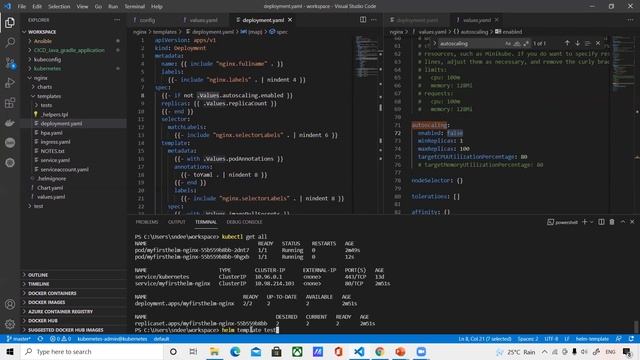Viewport: 640px width, 360px height.
Task: Open launch profile dropdown beside new terminal
Action: coord(591,222)
